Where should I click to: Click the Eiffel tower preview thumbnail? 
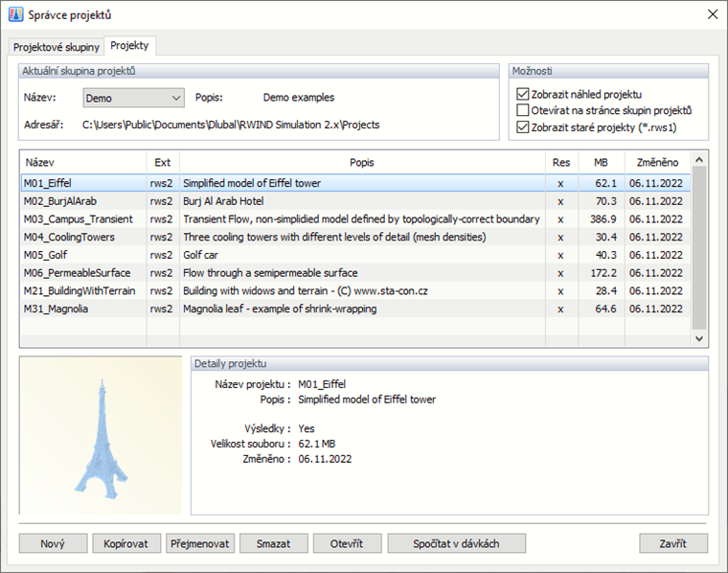101,435
